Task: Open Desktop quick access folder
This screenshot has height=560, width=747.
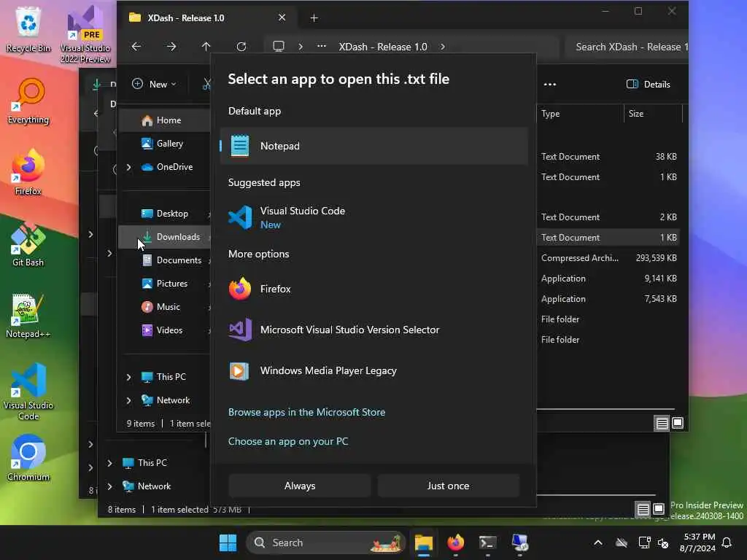Action: pyautogui.click(x=164, y=214)
